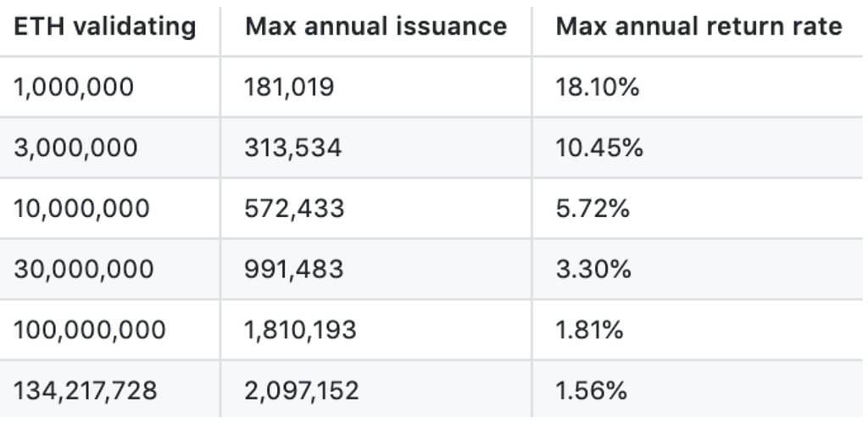Image resolution: width=868 pixels, height=424 pixels.
Task: Select the 18.10% return rate cell
Action: click(x=598, y=87)
